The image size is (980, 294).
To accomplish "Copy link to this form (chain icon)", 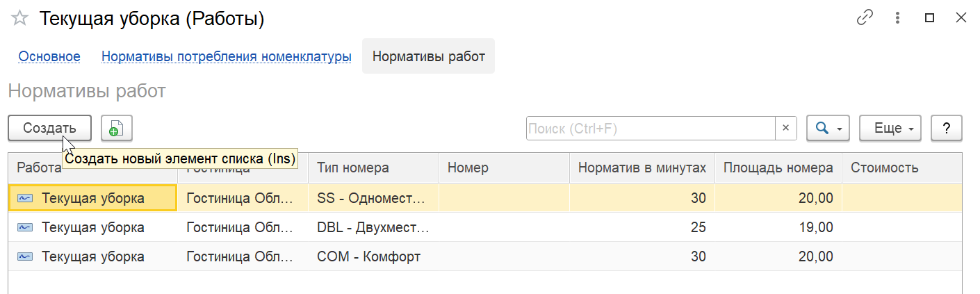I will (865, 19).
